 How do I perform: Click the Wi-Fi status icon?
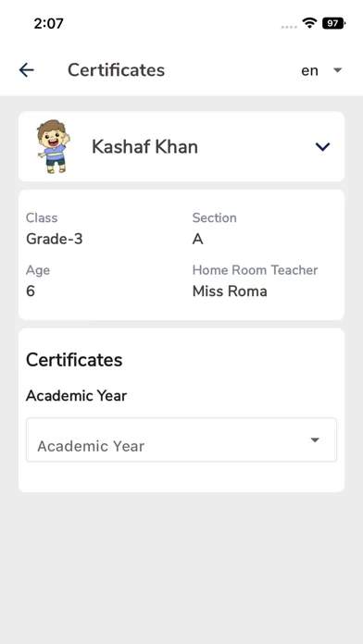[x=309, y=23]
